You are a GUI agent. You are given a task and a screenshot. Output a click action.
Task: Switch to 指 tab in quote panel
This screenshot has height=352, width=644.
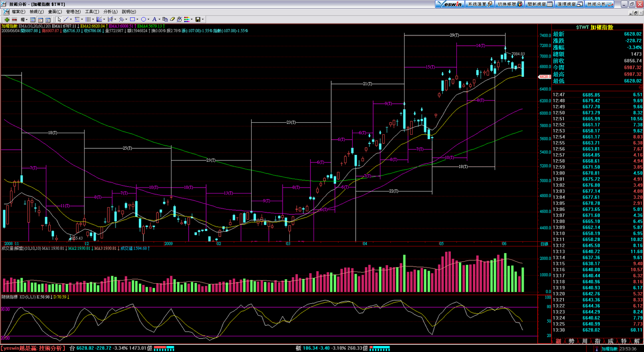tap(598, 341)
